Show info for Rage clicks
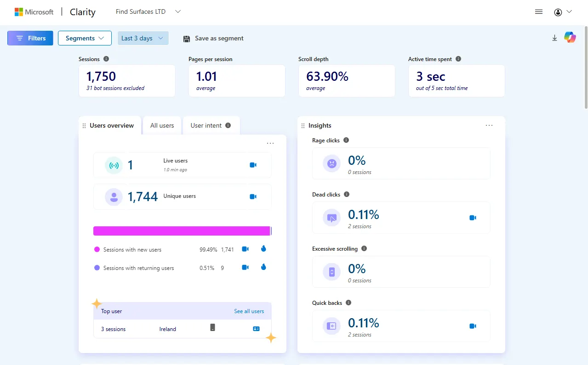Screen dimensions: 588x365 click(346, 140)
